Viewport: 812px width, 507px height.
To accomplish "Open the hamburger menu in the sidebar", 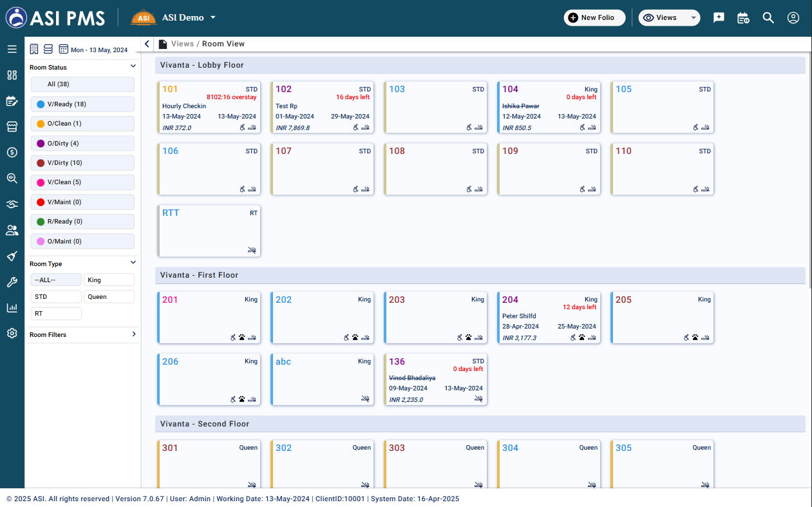I will point(12,49).
